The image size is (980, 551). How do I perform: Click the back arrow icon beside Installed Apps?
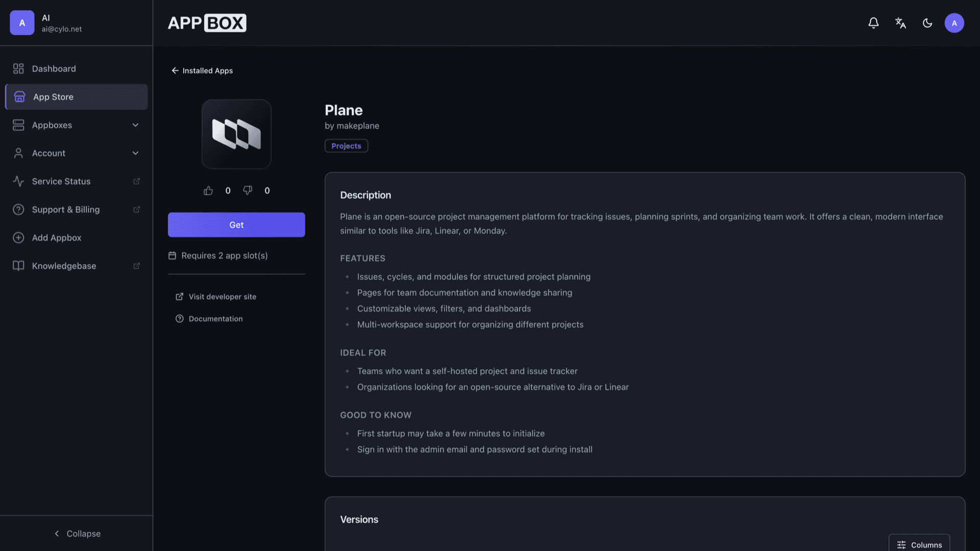pyautogui.click(x=175, y=70)
